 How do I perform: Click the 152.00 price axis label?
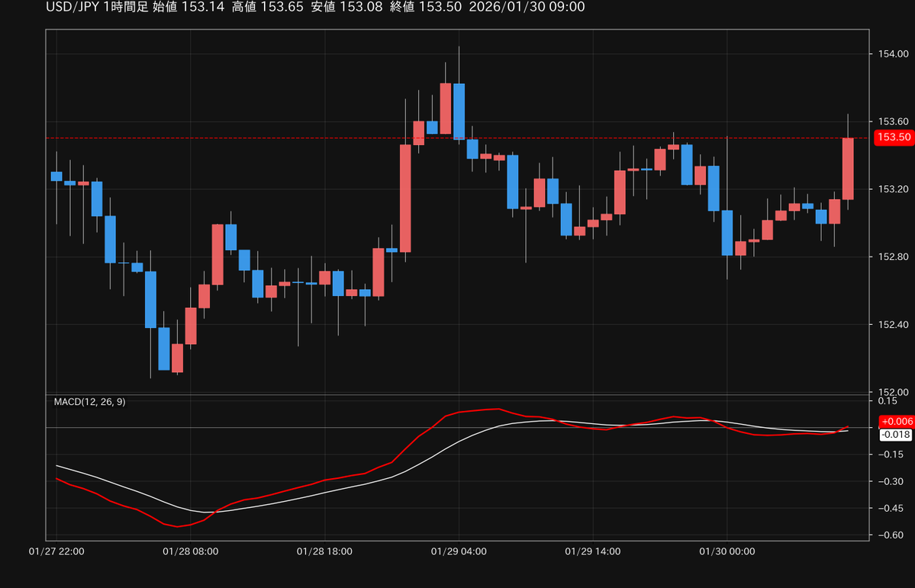893,392
